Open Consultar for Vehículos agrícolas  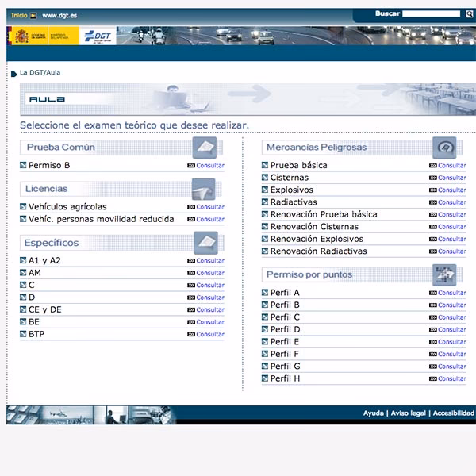pyautogui.click(x=210, y=207)
